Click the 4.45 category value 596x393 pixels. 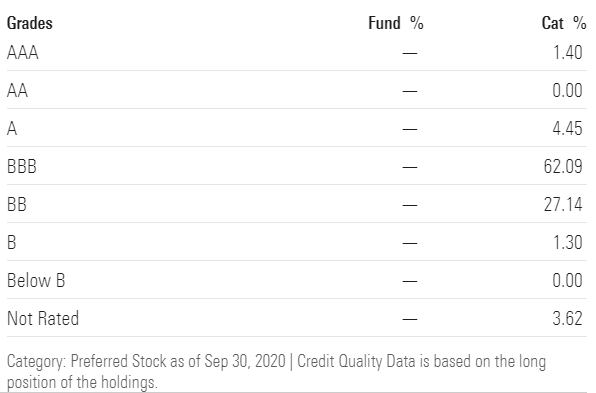[567, 128]
